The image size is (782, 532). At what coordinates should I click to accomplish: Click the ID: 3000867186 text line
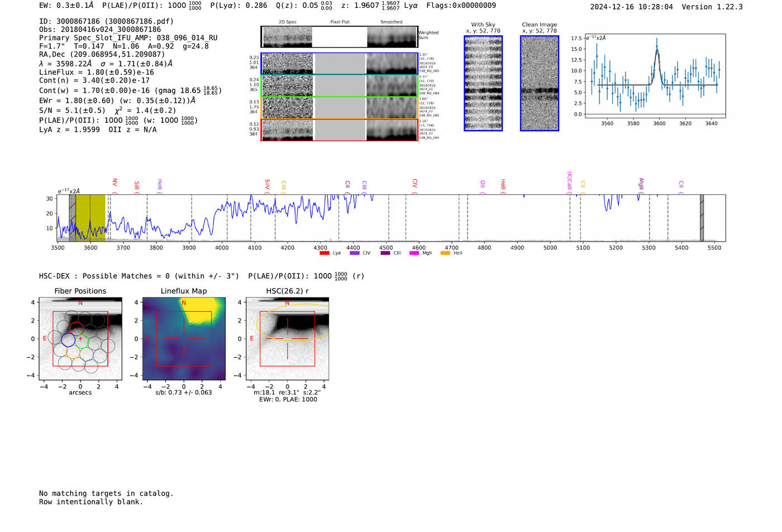tap(106, 21)
